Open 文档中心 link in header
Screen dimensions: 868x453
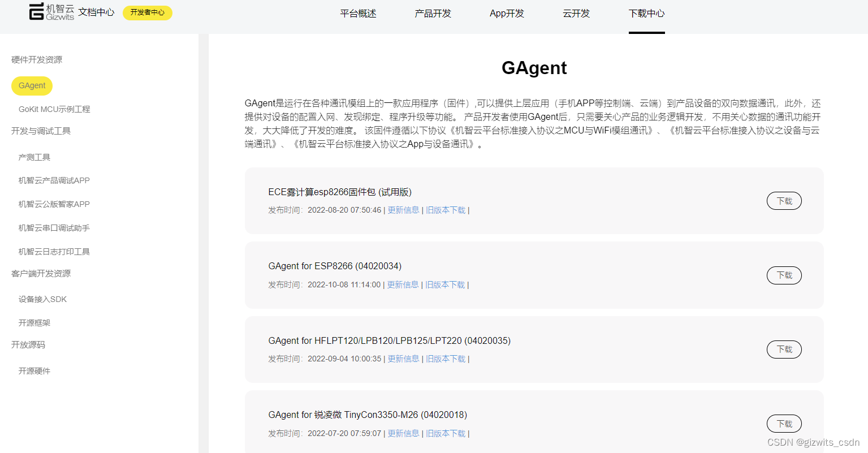[96, 12]
